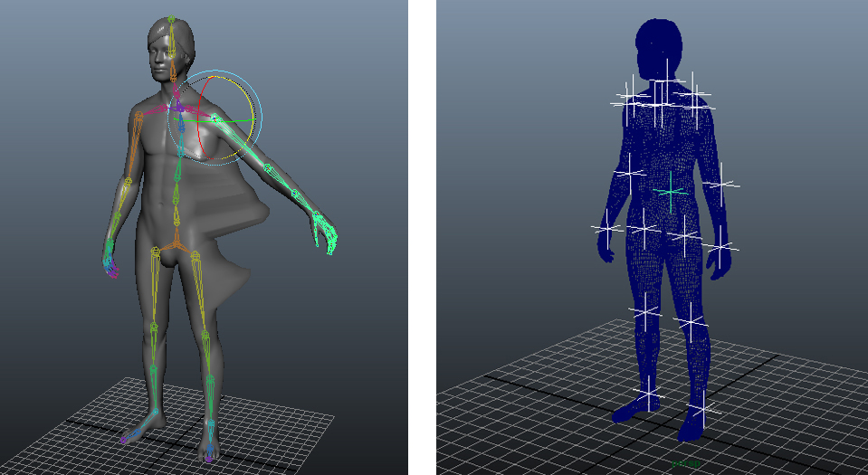The width and height of the screenshot is (868, 475).
Task: Select the white locator at the blue figure's screen-left ankle
Action: pyautogui.click(x=649, y=394)
